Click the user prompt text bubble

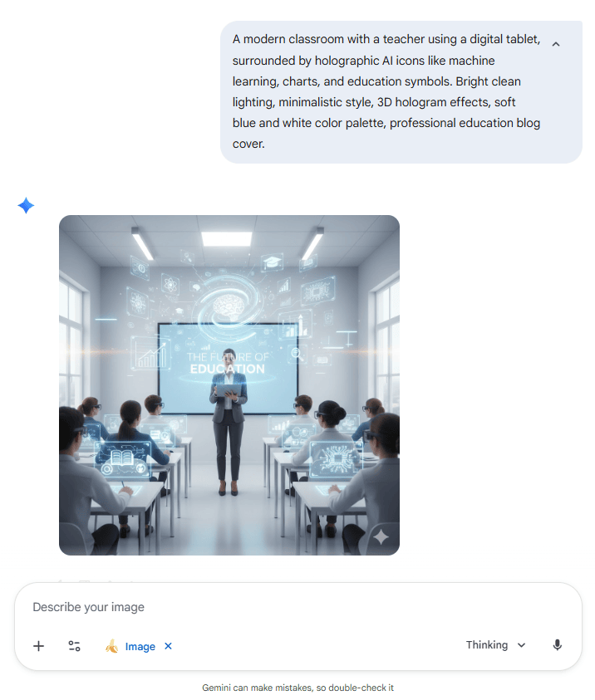[401, 92]
